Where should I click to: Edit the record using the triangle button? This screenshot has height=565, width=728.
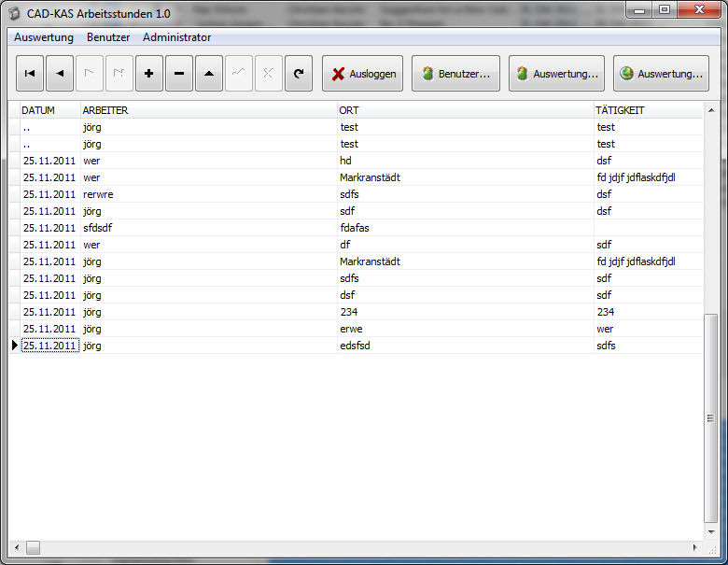[208, 74]
